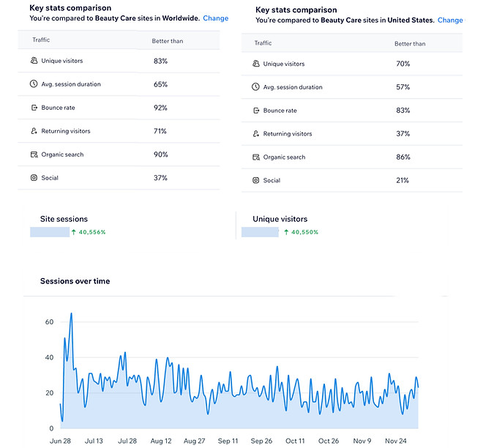Click Organic search icon in United States table

click(x=255, y=157)
